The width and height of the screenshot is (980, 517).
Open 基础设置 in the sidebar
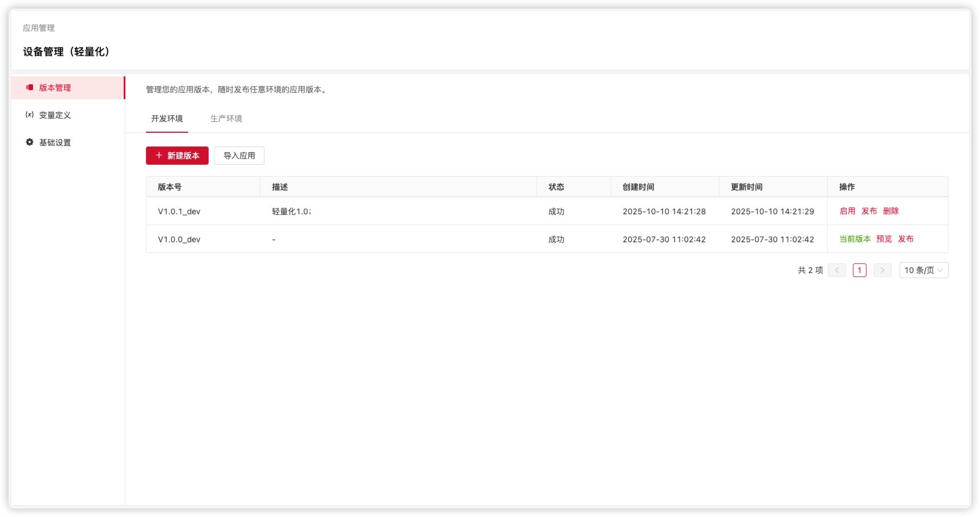pyautogui.click(x=55, y=143)
